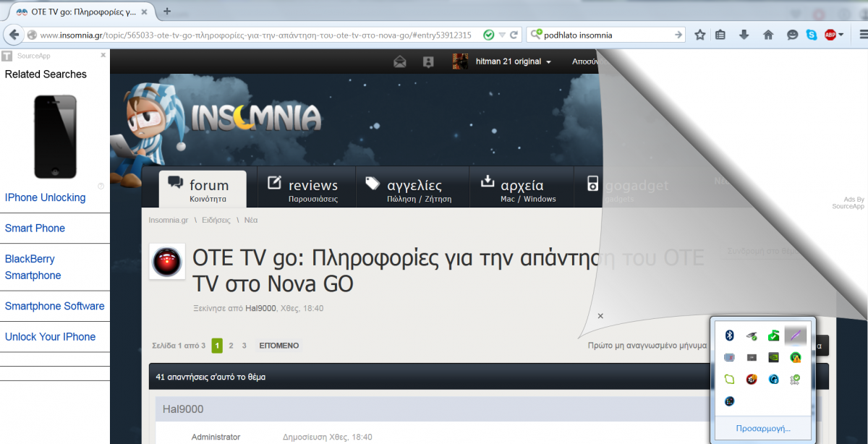Reload the page with the refresh icon
The width and height of the screenshot is (868, 444).
tap(514, 35)
